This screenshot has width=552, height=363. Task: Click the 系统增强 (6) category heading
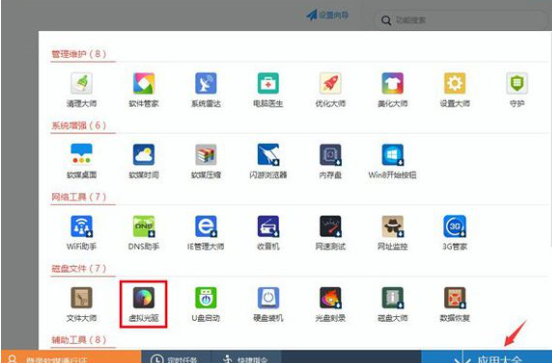coord(79,125)
